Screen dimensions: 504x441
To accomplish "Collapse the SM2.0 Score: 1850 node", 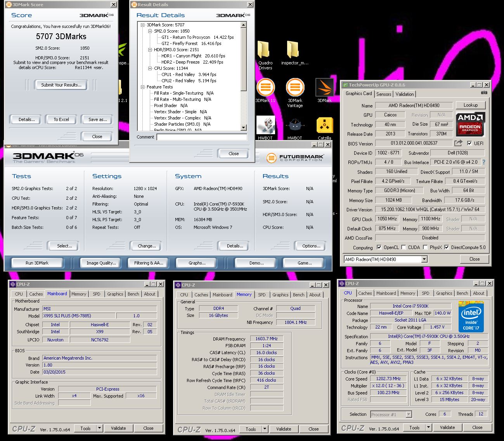I will pos(150,31).
